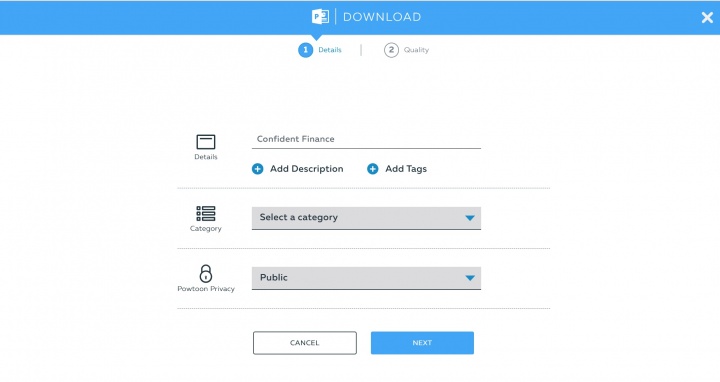Click the Category list icon
The height and width of the screenshot is (382, 720).
206,213
